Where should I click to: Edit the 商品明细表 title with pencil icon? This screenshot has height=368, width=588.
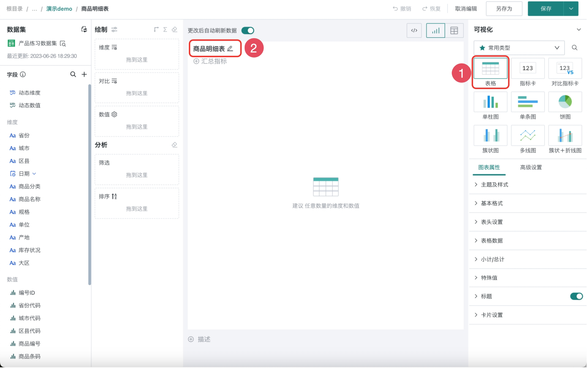[230, 49]
